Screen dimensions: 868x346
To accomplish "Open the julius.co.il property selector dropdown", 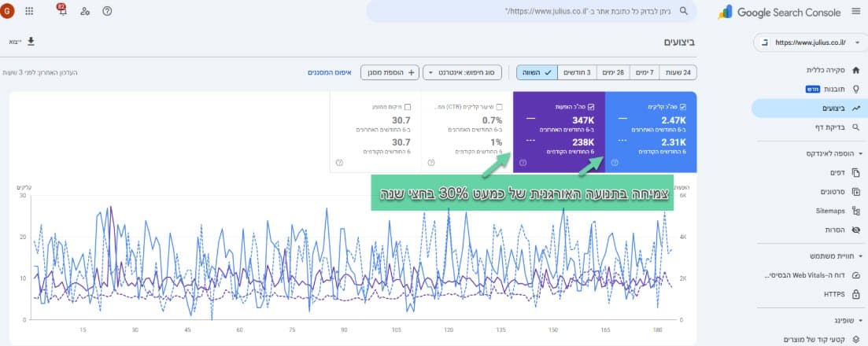I will coord(809,42).
